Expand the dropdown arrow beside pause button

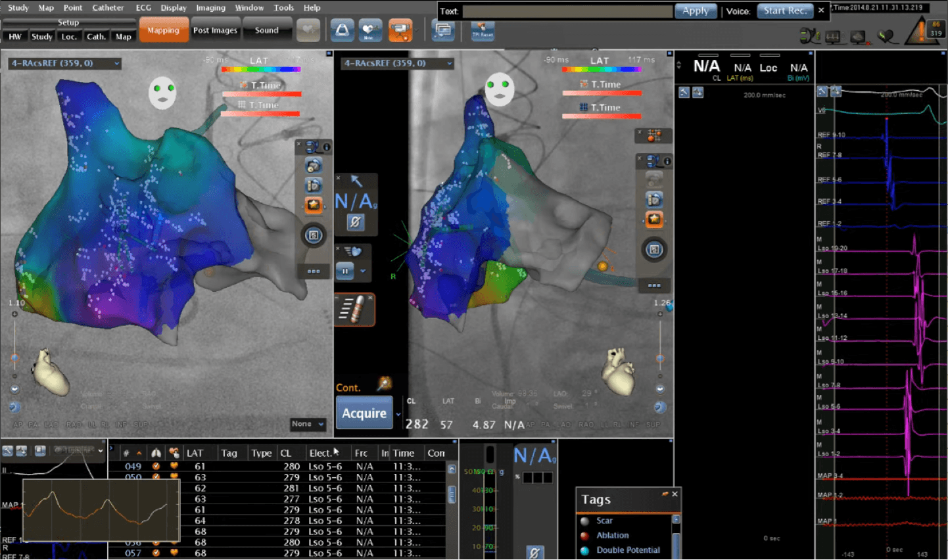(x=363, y=271)
